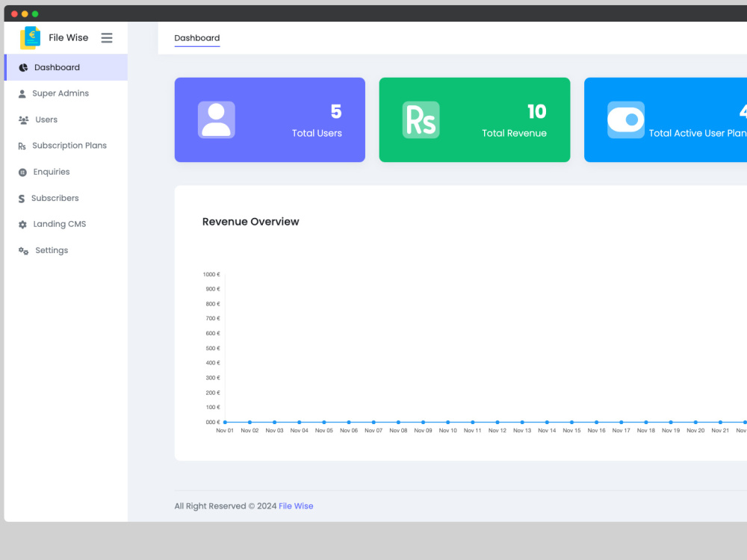
Task: Open Dashboard in the sidebar
Action: 66,67
